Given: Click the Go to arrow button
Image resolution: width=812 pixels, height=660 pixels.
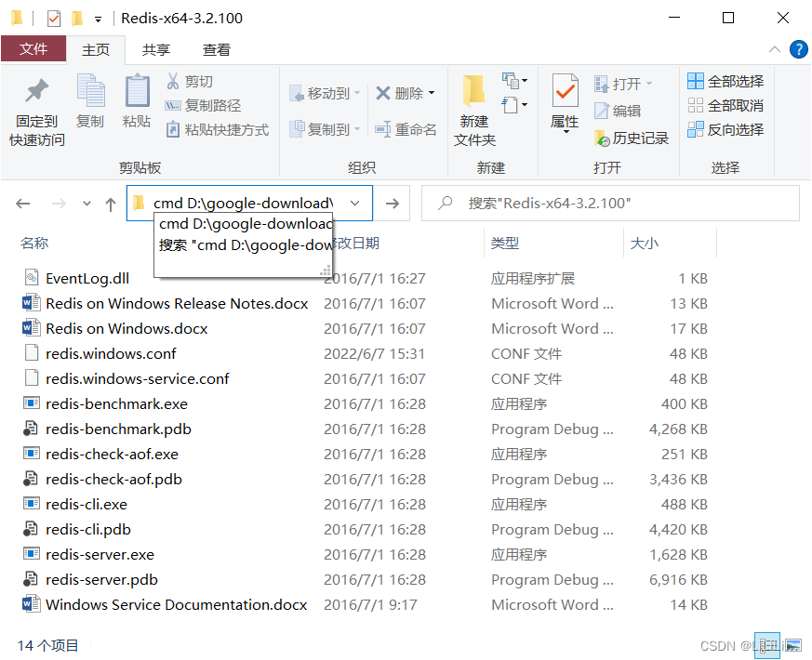Looking at the screenshot, I should (x=392, y=204).
